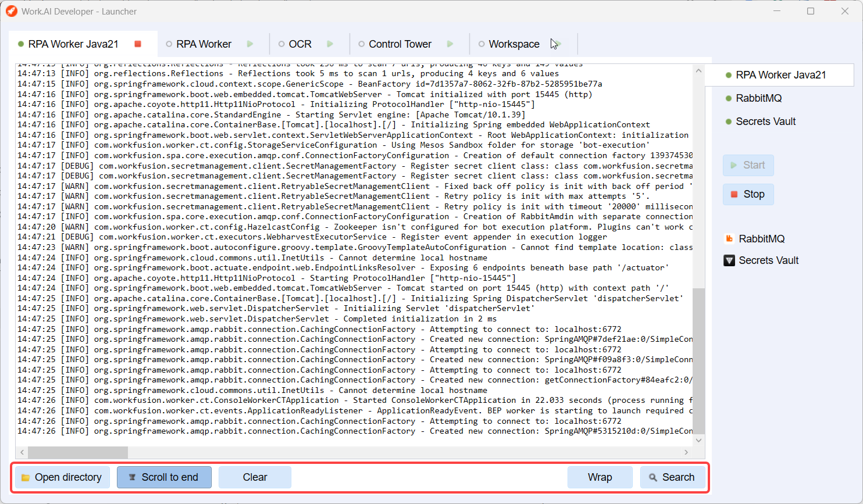Stop RPA Worker Java21 via red tab icon

coord(138,44)
